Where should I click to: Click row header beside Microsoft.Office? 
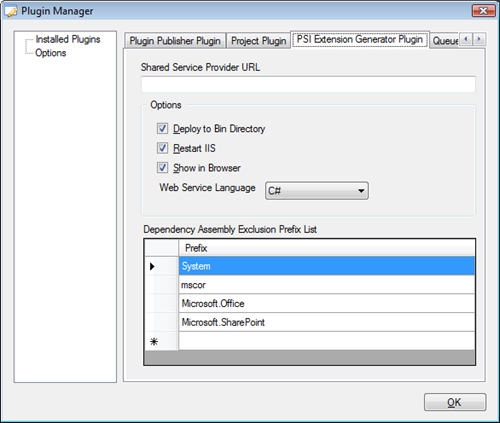point(162,304)
